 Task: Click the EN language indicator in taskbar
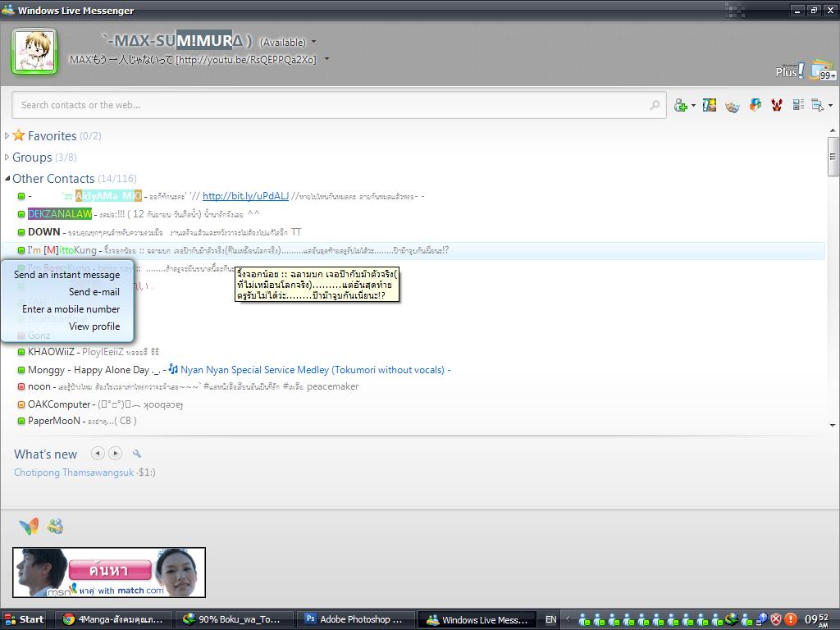pos(550,619)
